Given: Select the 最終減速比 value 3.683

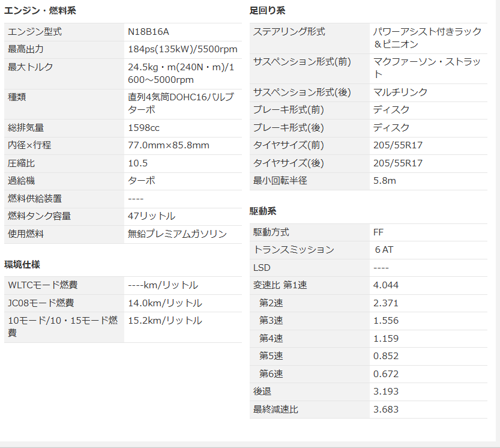Looking at the screenshot, I should click(x=385, y=410).
